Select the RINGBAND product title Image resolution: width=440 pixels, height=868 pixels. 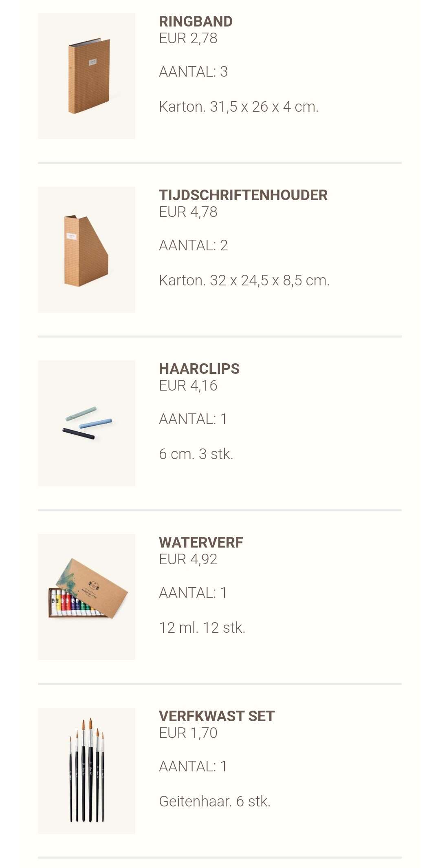pyautogui.click(x=196, y=21)
